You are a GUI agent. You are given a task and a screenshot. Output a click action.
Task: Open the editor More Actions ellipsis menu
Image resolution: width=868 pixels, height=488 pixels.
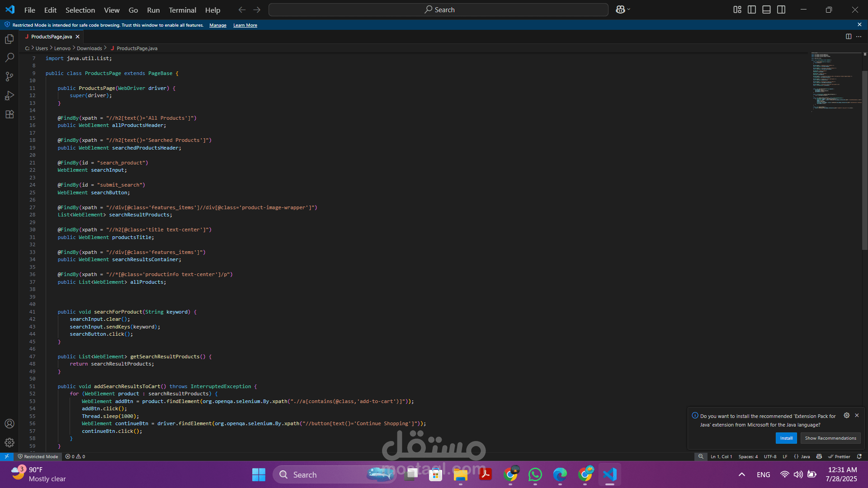(x=859, y=37)
